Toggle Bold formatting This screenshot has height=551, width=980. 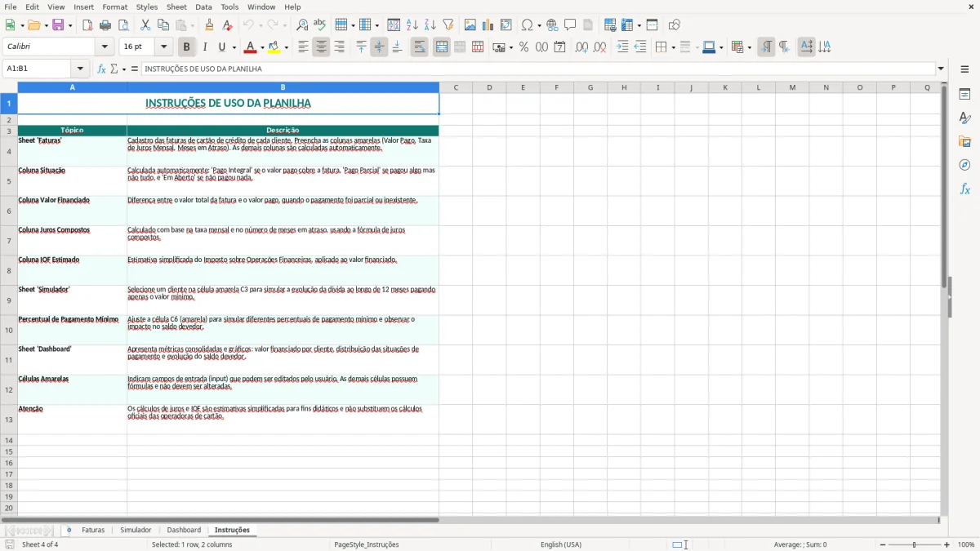tap(186, 47)
